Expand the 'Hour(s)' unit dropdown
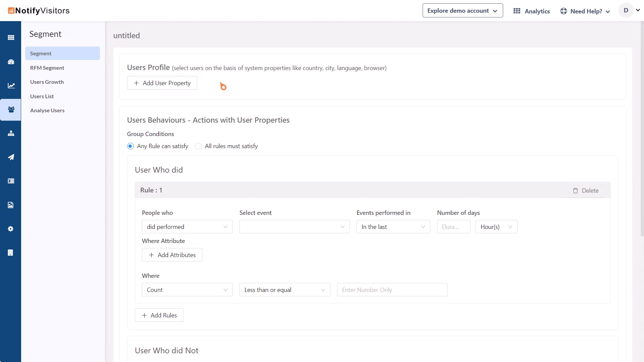This screenshot has height=362, width=644. pos(496,227)
